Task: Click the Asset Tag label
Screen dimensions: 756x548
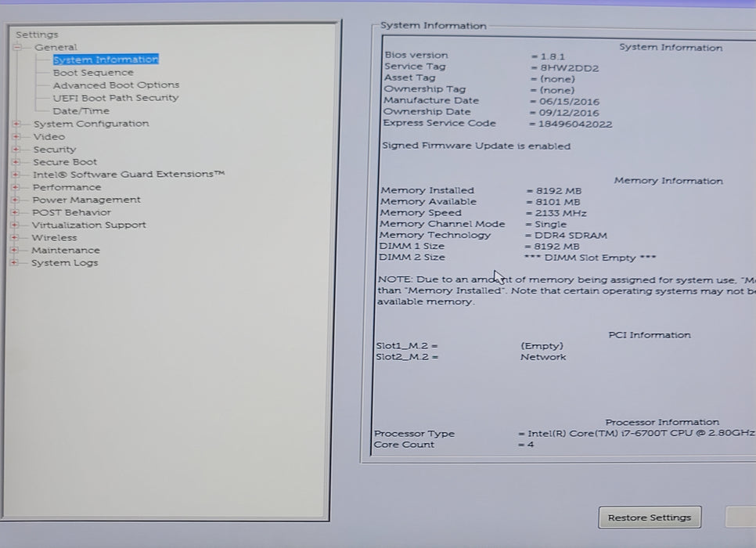Action: pos(409,78)
